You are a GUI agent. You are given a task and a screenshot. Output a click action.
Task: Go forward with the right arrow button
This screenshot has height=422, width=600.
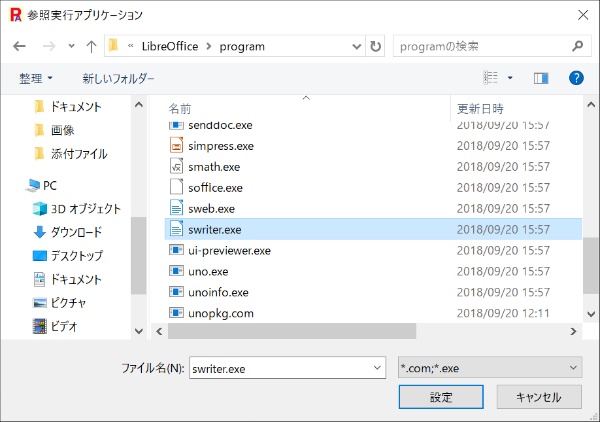pos(49,46)
